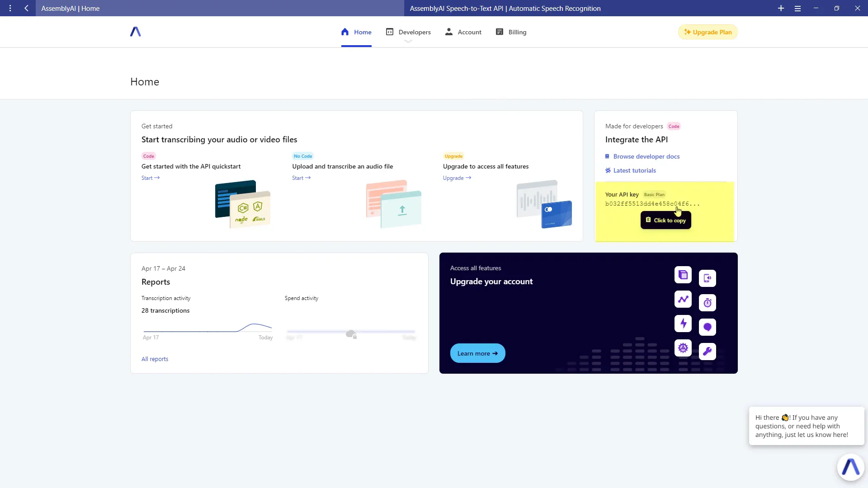This screenshot has height=488, width=868.
Task: Open the browser hamburger tab list
Action: coord(797,8)
